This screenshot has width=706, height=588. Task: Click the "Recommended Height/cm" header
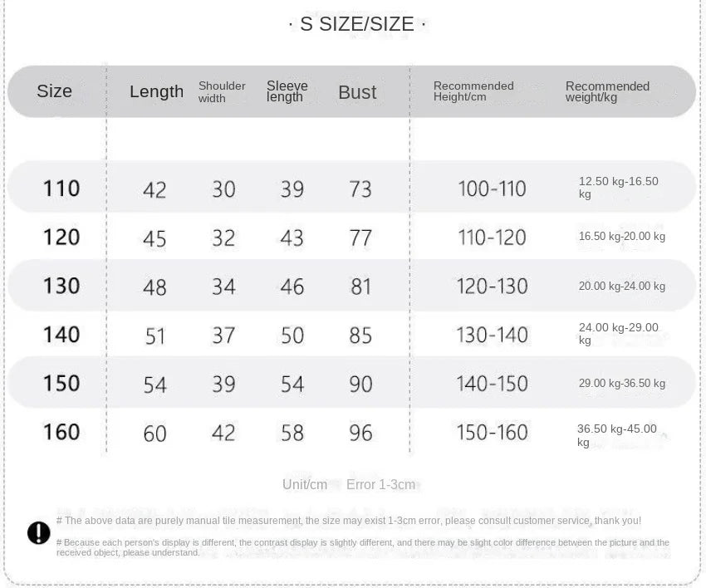pyautogui.click(x=473, y=91)
